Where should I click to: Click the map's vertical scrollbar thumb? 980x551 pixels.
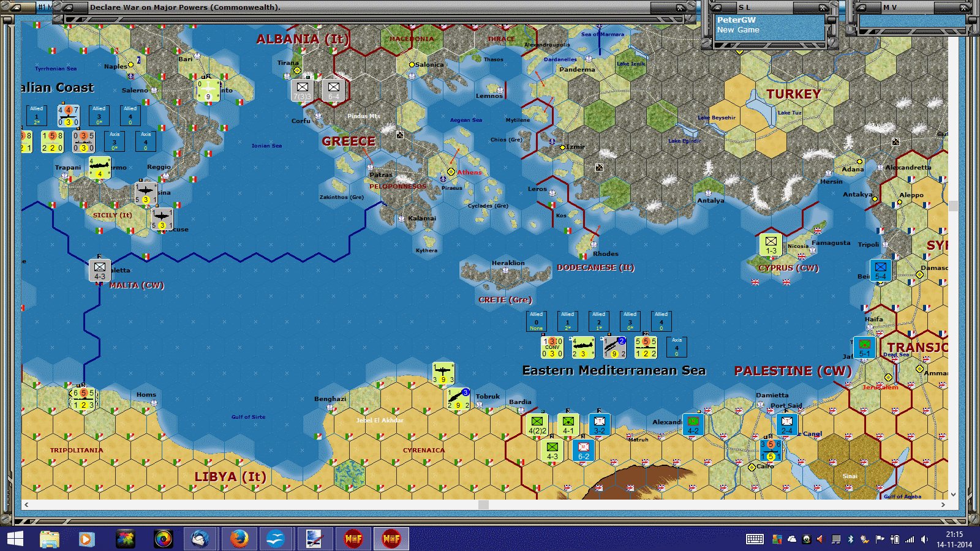953,206
